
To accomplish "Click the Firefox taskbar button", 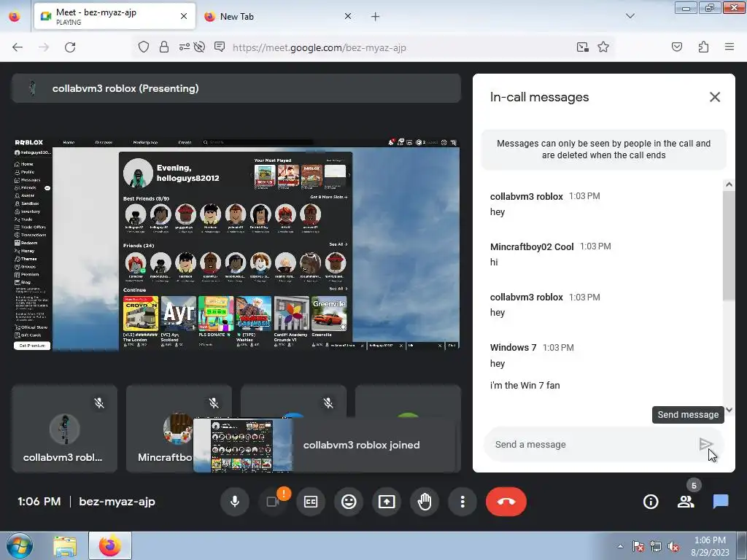I will tap(109, 546).
